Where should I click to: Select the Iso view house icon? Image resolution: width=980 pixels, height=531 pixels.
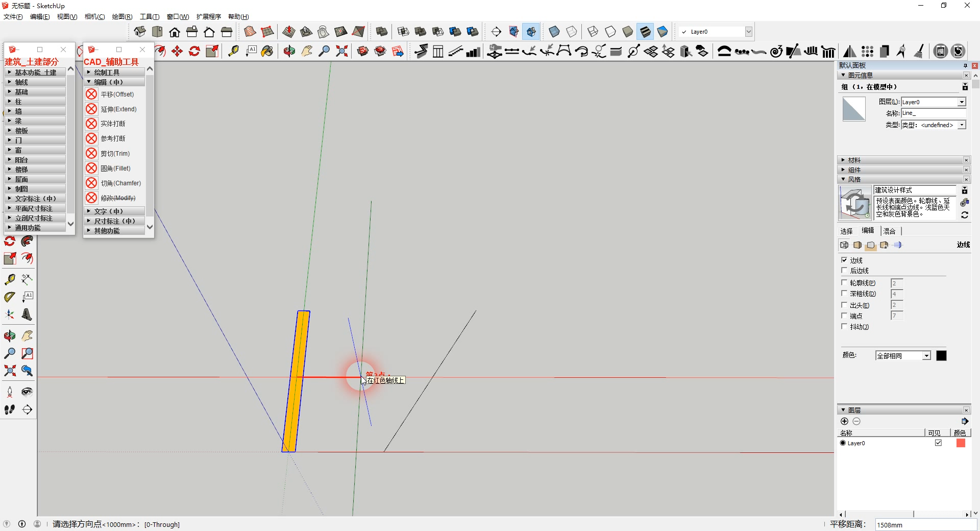point(140,32)
